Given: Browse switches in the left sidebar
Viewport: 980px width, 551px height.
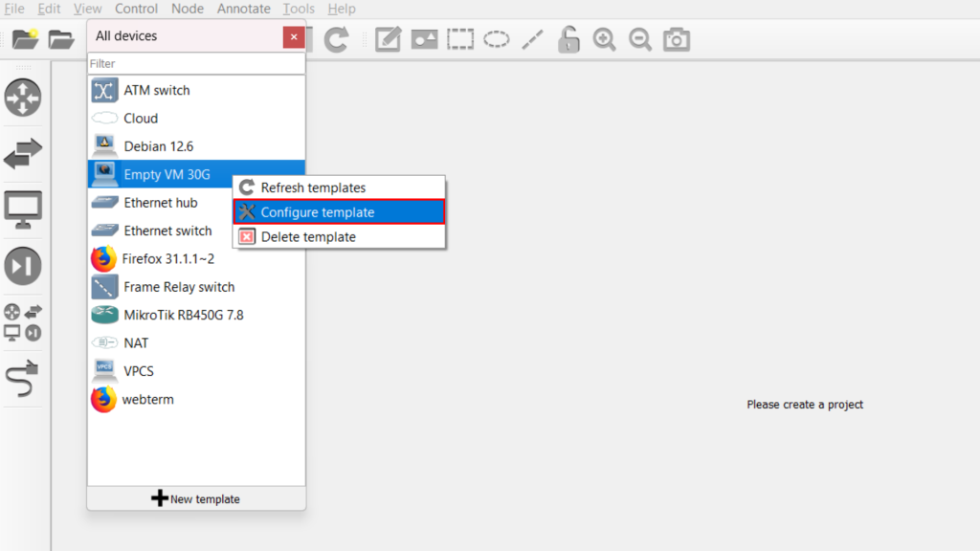Looking at the screenshot, I should point(23,153).
